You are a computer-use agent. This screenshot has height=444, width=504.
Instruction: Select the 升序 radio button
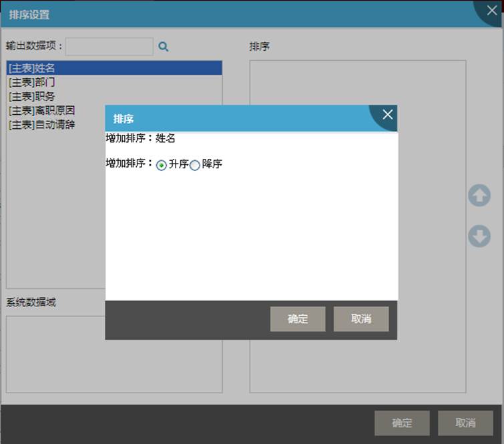(x=162, y=166)
